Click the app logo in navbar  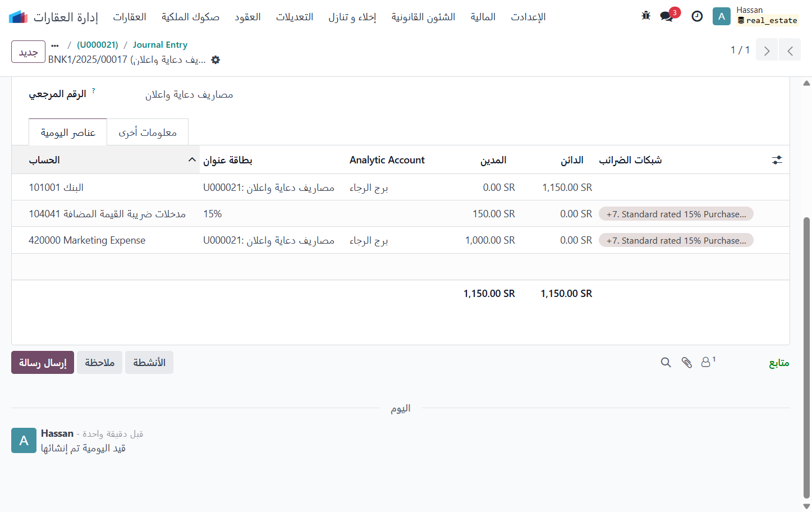[x=18, y=17]
